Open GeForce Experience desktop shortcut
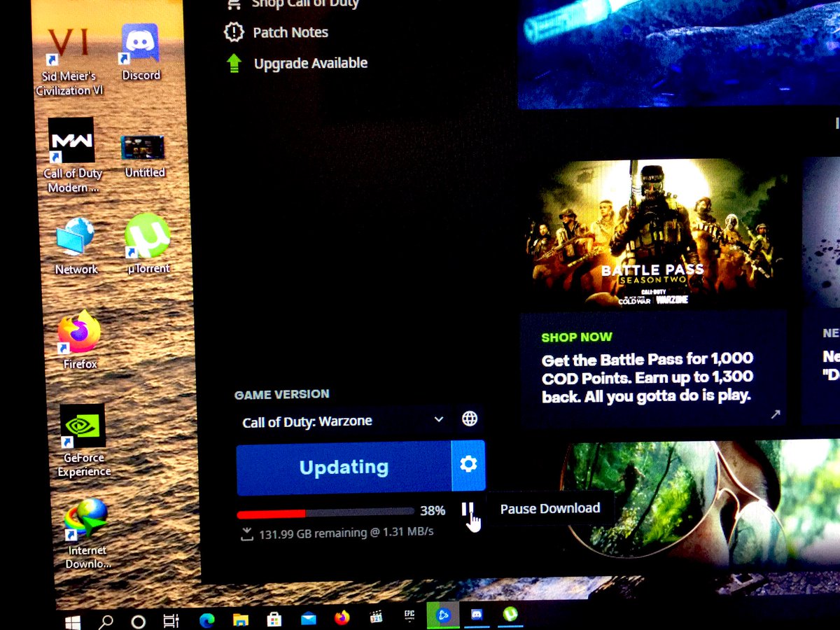 coord(83,440)
